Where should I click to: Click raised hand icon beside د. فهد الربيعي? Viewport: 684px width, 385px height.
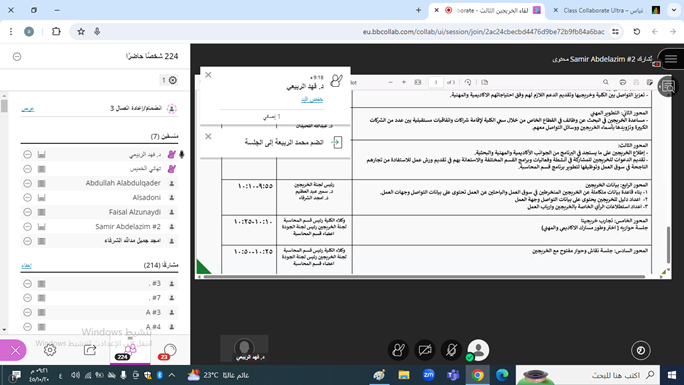(x=171, y=154)
